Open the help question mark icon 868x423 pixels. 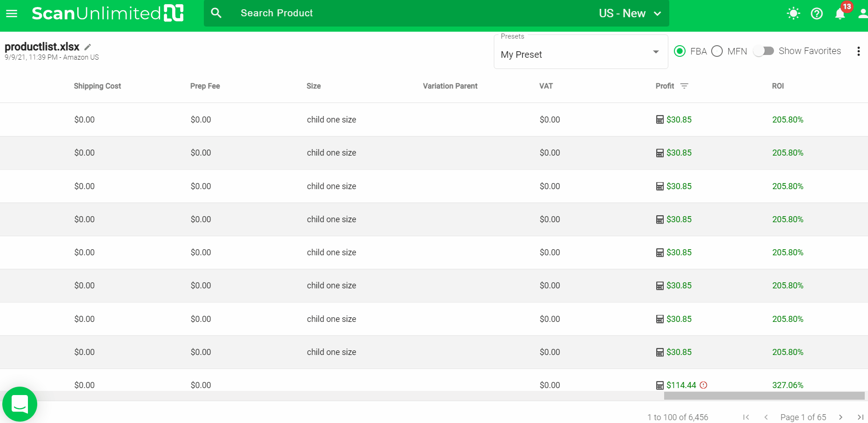click(816, 14)
